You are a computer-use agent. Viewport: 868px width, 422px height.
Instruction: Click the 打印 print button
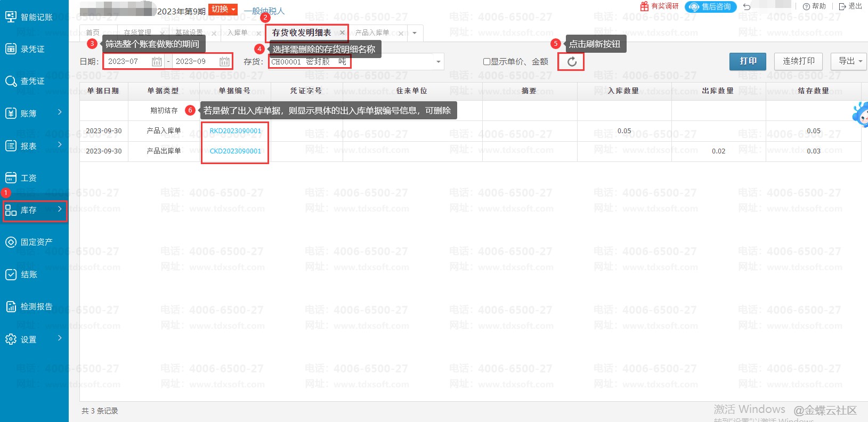coord(748,61)
